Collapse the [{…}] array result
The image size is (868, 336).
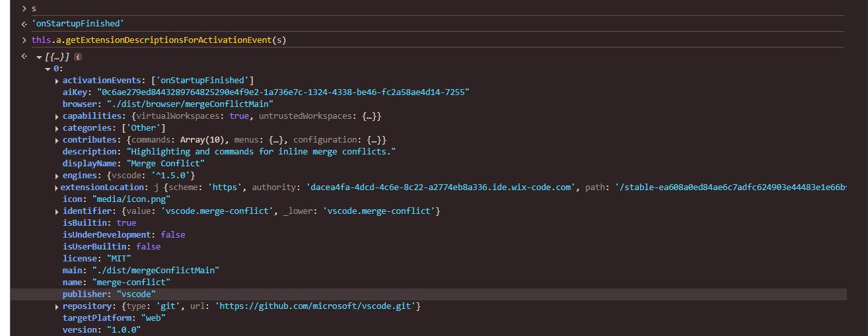pyautogui.click(x=39, y=57)
